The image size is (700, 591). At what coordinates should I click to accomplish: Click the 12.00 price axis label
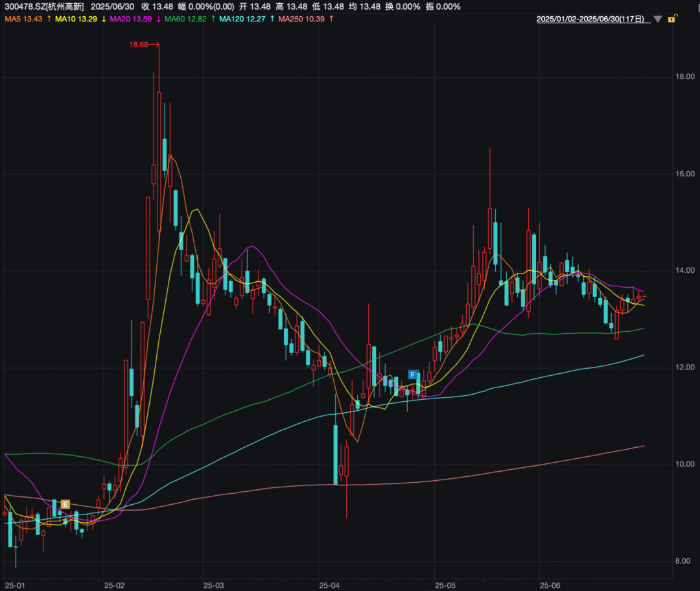(x=685, y=367)
